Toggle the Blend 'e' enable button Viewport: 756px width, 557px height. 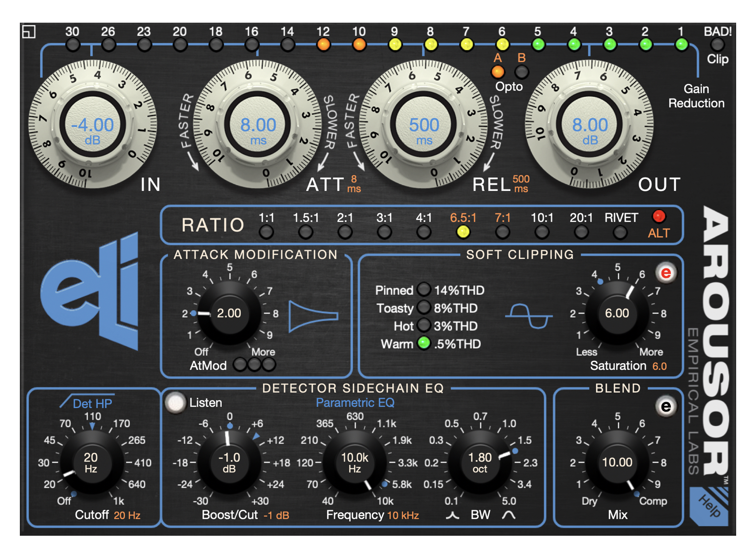[x=665, y=406]
